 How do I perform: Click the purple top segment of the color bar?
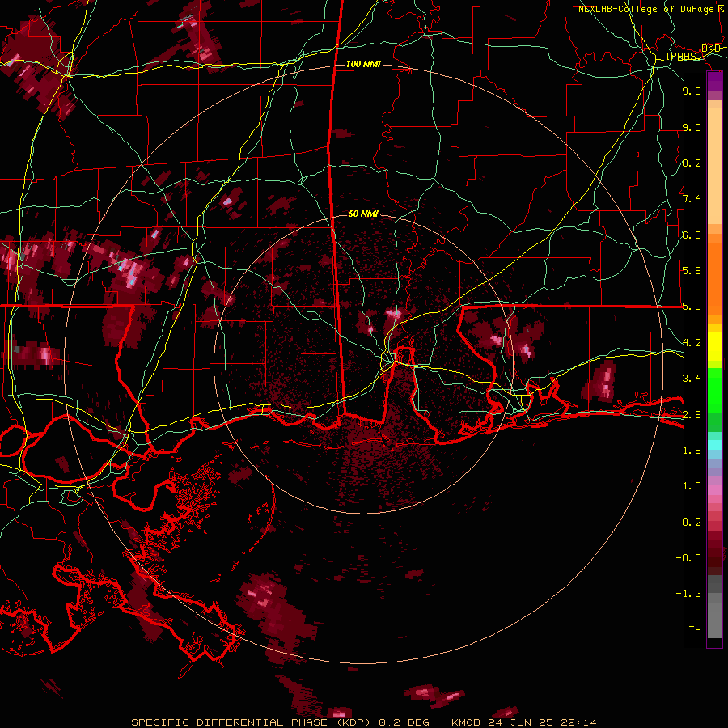714,82
